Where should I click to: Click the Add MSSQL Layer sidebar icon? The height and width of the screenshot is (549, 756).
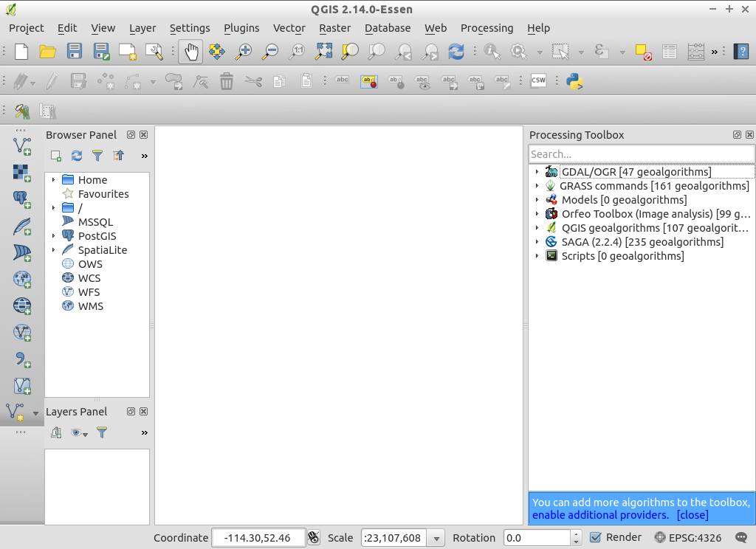coord(22,252)
